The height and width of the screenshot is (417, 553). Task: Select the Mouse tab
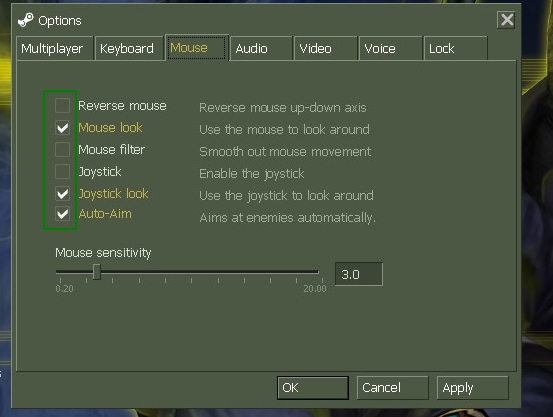coord(197,48)
